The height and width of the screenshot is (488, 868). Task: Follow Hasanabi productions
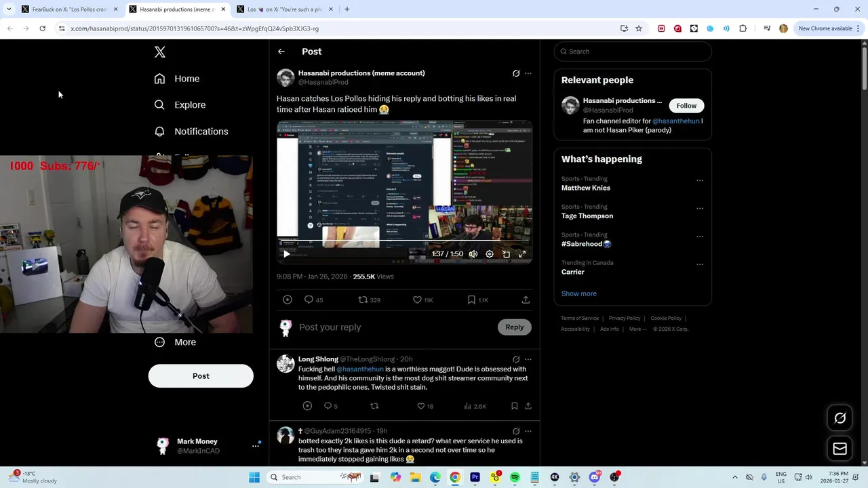pyautogui.click(x=686, y=106)
